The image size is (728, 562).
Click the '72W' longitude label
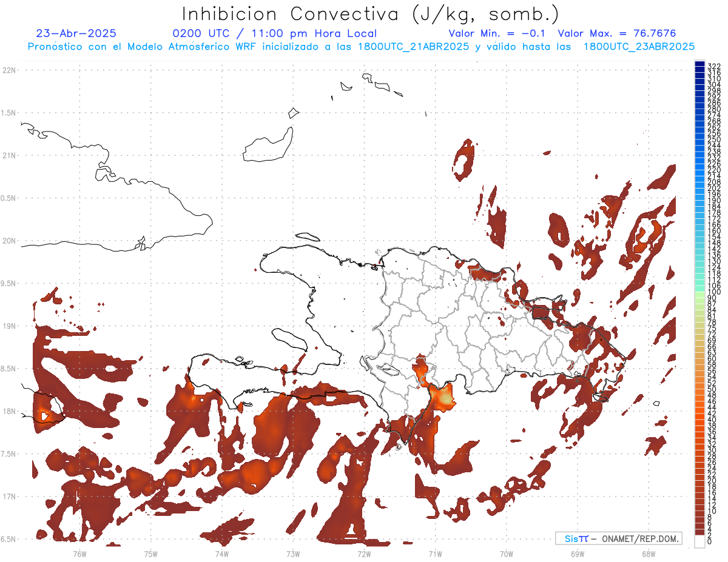364,554
